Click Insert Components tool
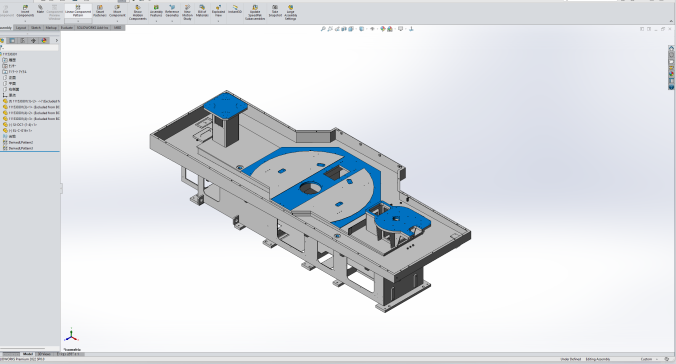 [x=25, y=11]
